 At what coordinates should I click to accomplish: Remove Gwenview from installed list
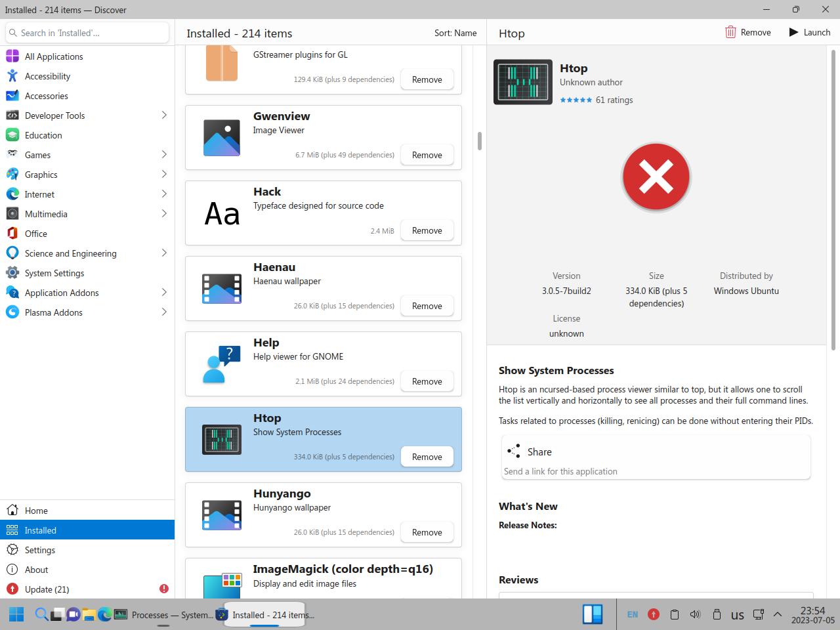coord(427,155)
